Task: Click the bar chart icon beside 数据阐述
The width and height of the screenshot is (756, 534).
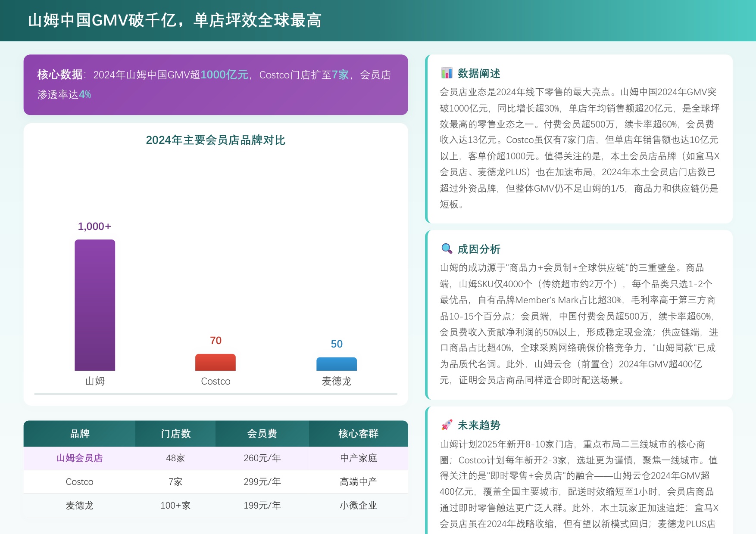Action: click(x=447, y=73)
